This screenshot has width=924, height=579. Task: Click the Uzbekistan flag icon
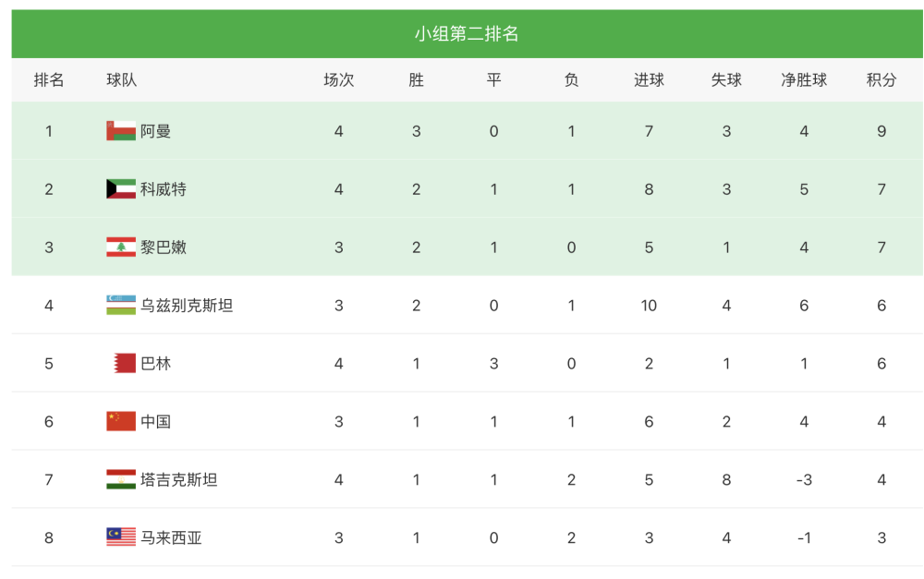click(x=121, y=306)
